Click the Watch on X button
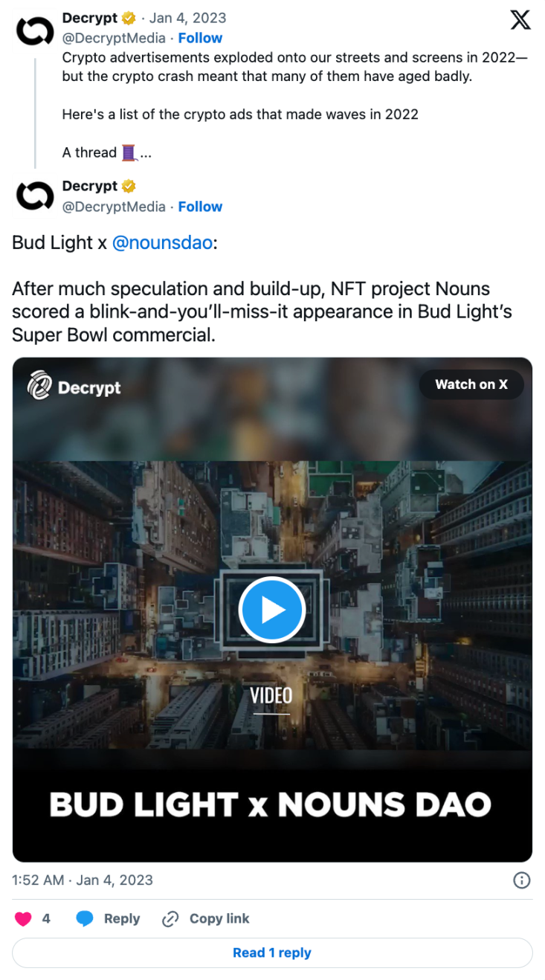The width and height of the screenshot is (545, 980). pyautogui.click(x=471, y=384)
